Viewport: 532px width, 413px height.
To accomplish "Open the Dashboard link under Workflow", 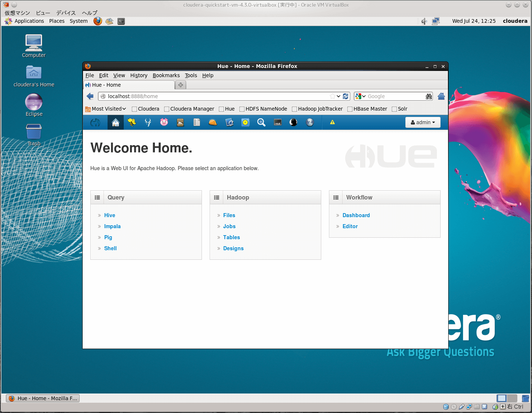I will (x=356, y=215).
